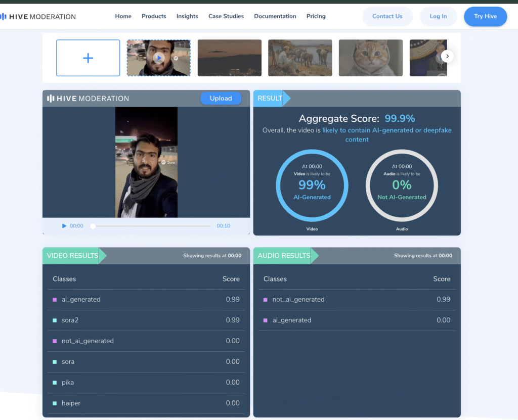Click the 99% AI-Generated video circle
Viewport: 518px width, 420px height.
312,186
